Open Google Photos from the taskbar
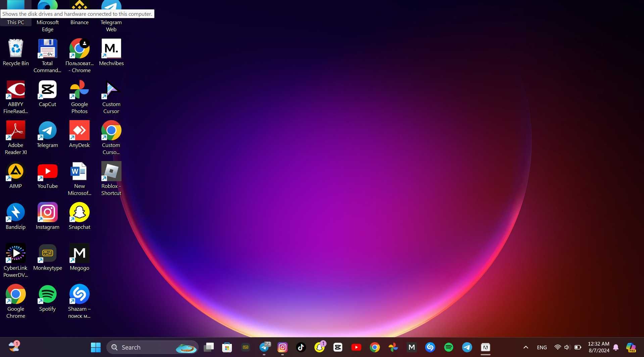The height and width of the screenshot is (357, 644). [393, 347]
